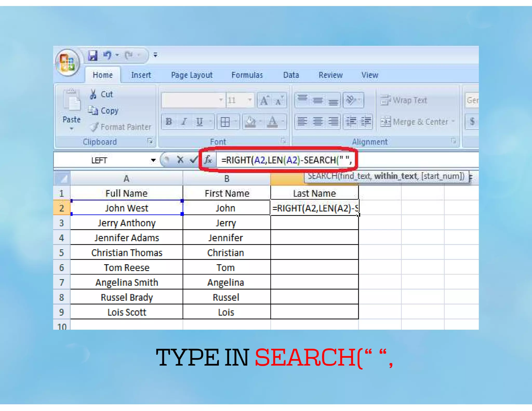532x411 pixels.
Task: Click the Copy icon in Clipboard group
Action: 93,110
